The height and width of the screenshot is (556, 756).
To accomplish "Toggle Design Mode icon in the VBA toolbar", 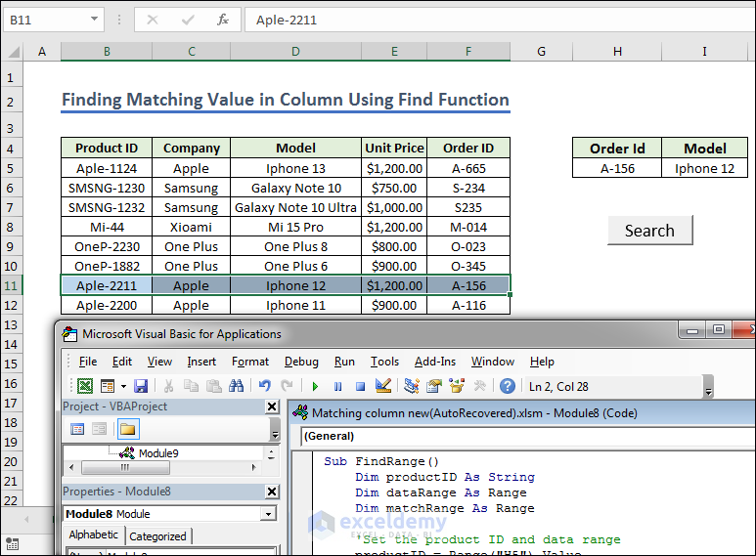I will [383, 386].
